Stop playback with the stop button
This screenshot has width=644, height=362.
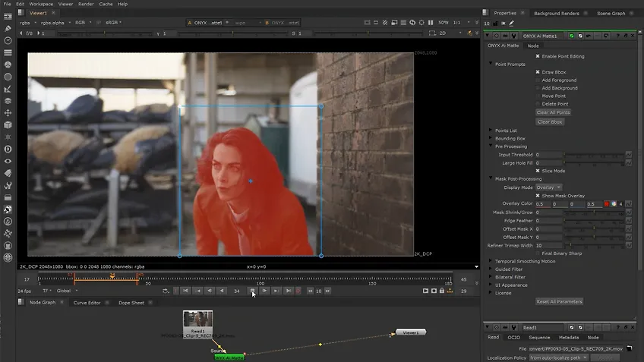coord(252,291)
